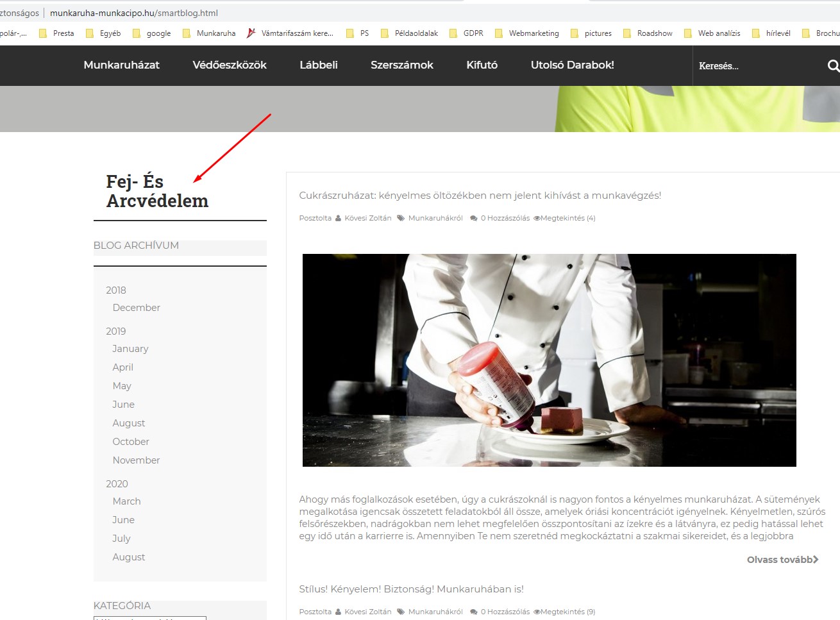
Task: Click the eye icon showing Megtekintés (9)
Action: [536, 611]
